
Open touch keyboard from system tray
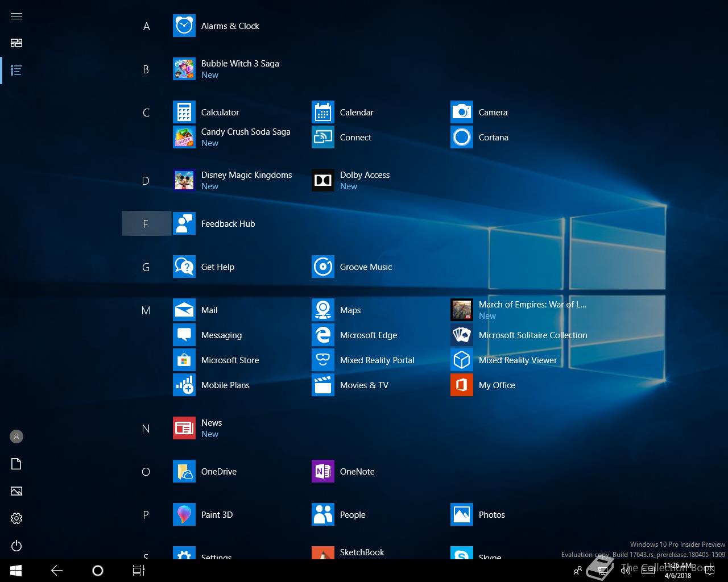pyautogui.click(x=648, y=571)
